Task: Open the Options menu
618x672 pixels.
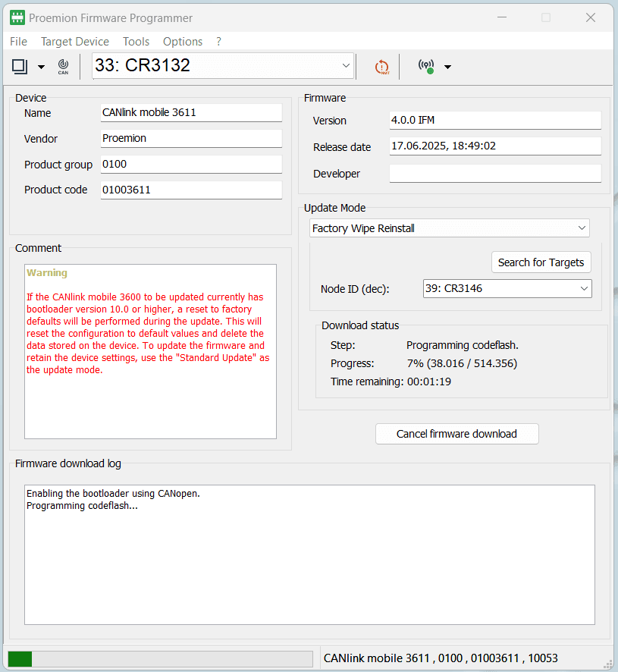Action: 183,42
